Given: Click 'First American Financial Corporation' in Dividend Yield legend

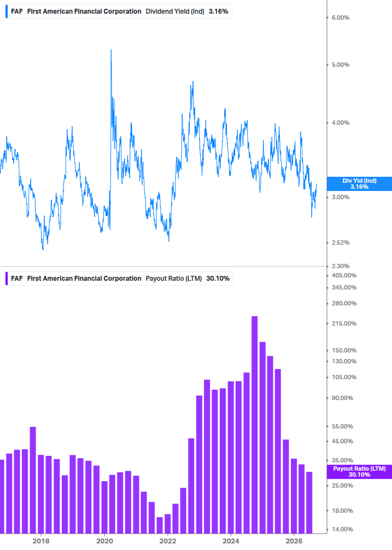Looking at the screenshot, I should [84, 11].
